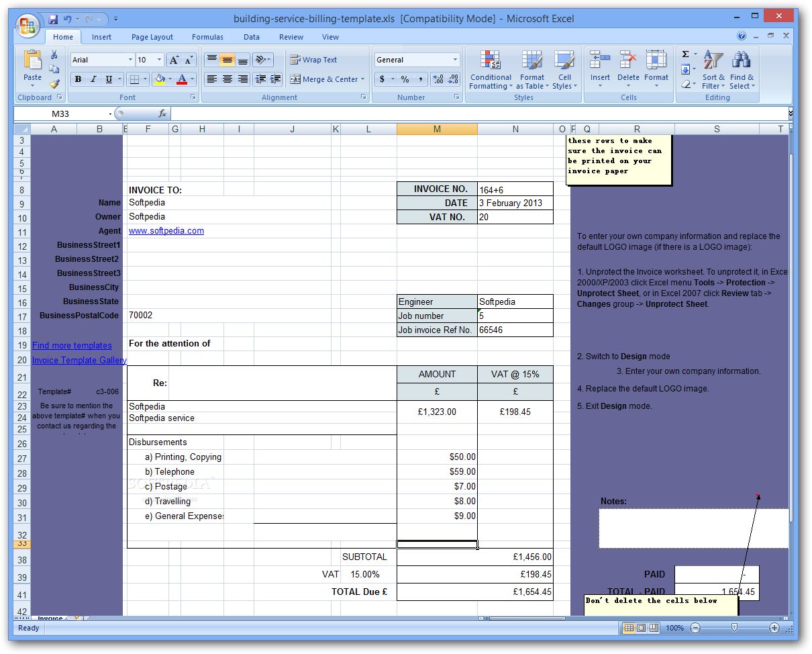The height and width of the screenshot is (654, 812).
Task: Expand Merge & Center dropdown arrow
Action: tap(363, 79)
